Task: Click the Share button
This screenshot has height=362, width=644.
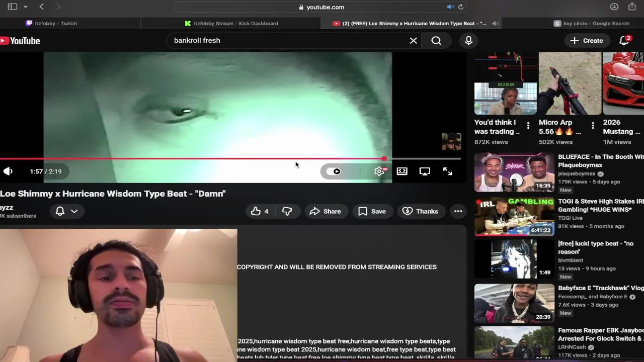Action: (x=325, y=211)
